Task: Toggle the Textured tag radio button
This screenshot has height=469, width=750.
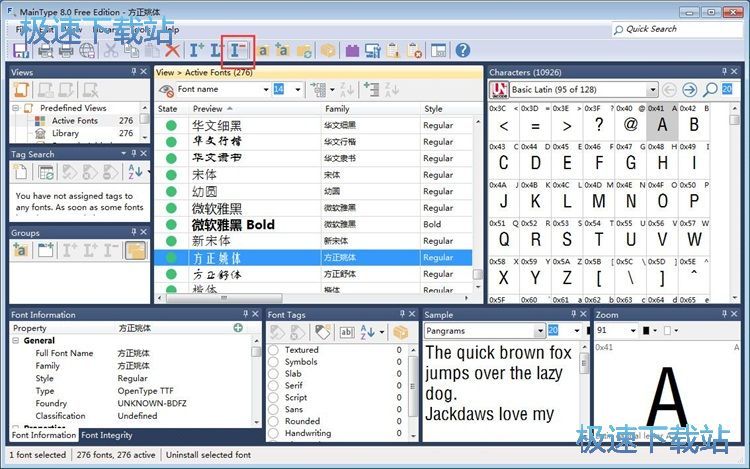Action: (273, 350)
